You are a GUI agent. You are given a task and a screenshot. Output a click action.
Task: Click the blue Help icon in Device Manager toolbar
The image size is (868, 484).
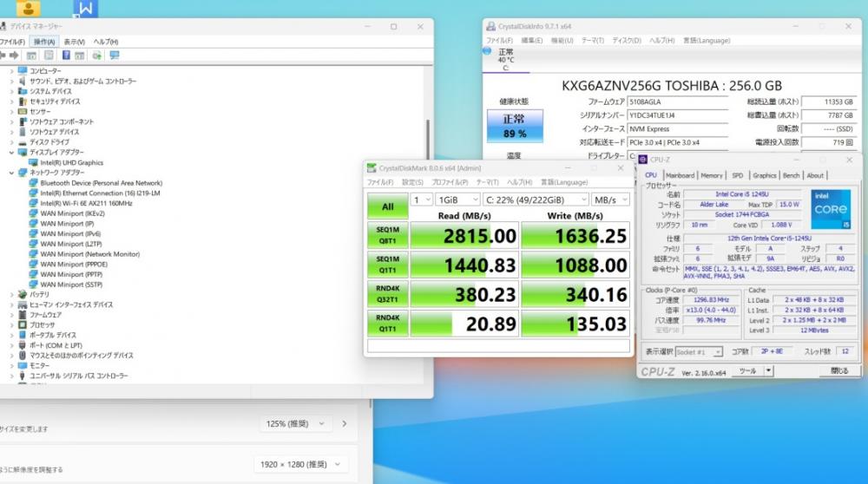pos(66,56)
